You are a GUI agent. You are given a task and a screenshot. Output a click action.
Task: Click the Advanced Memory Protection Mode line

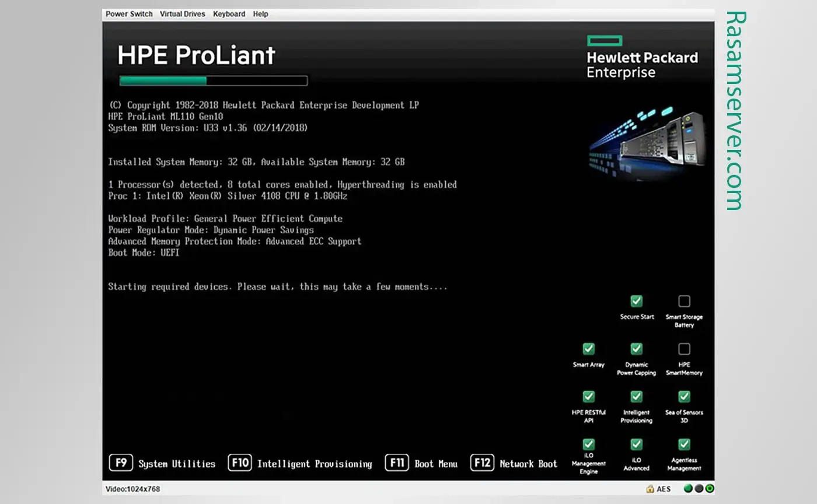235,242
